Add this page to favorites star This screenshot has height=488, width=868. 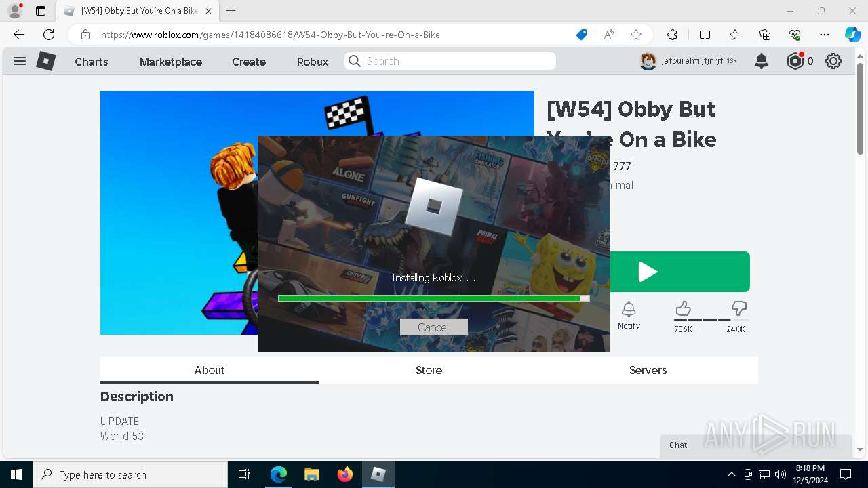pos(635,35)
